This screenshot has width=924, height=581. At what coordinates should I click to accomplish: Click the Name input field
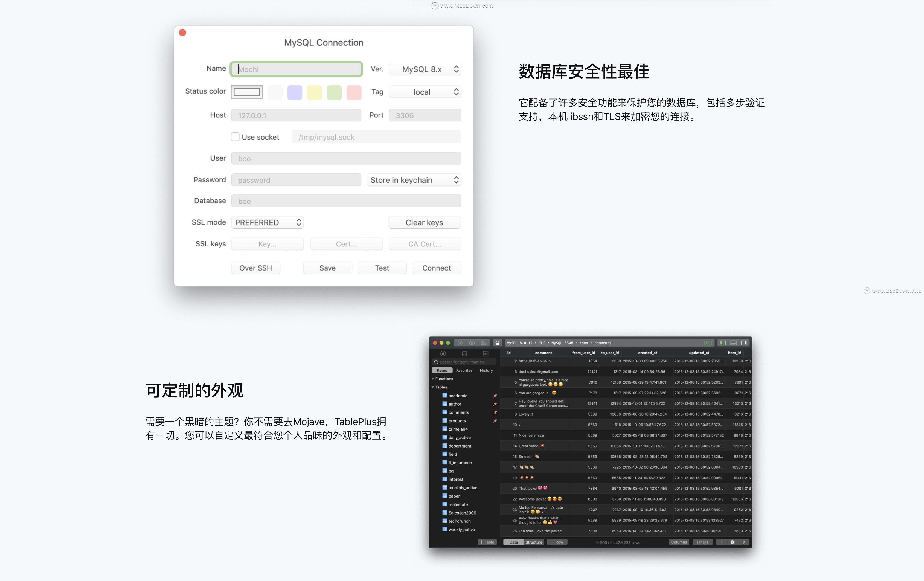(297, 68)
